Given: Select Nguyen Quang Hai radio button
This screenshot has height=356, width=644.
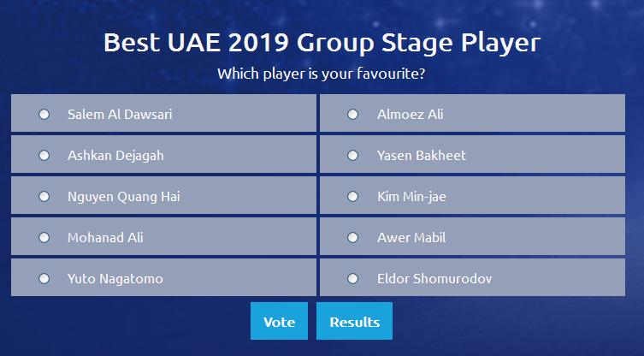Looking at the screenshot, I should coord(44,197).
